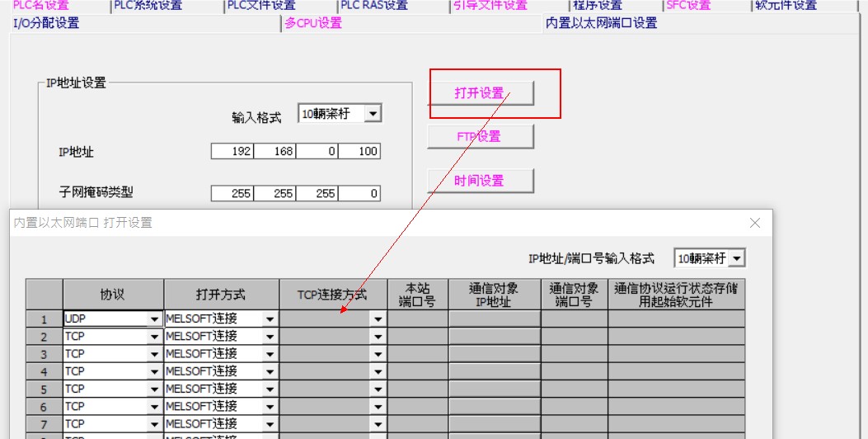Open the row 2 协议 TCP dropdown
The width and height of the screenshot is (868, 439).
click(154, 337)
